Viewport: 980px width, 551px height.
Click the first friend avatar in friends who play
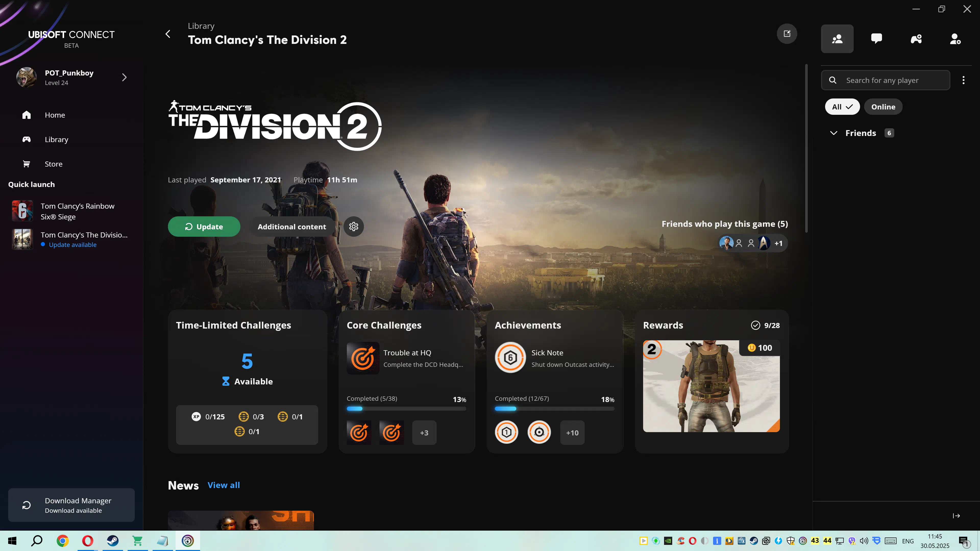click(x=726, y=243)
